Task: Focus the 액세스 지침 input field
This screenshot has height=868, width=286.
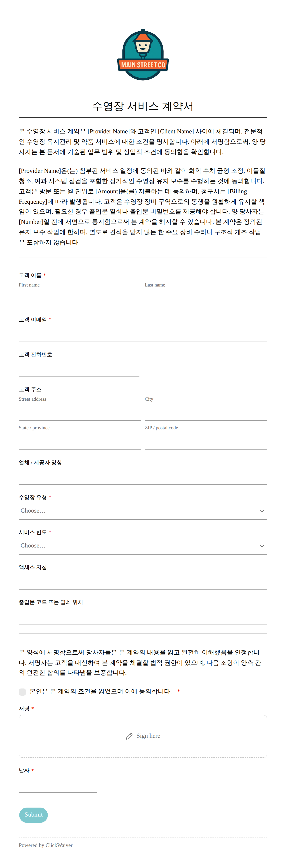Action: [x=143, y=581]
